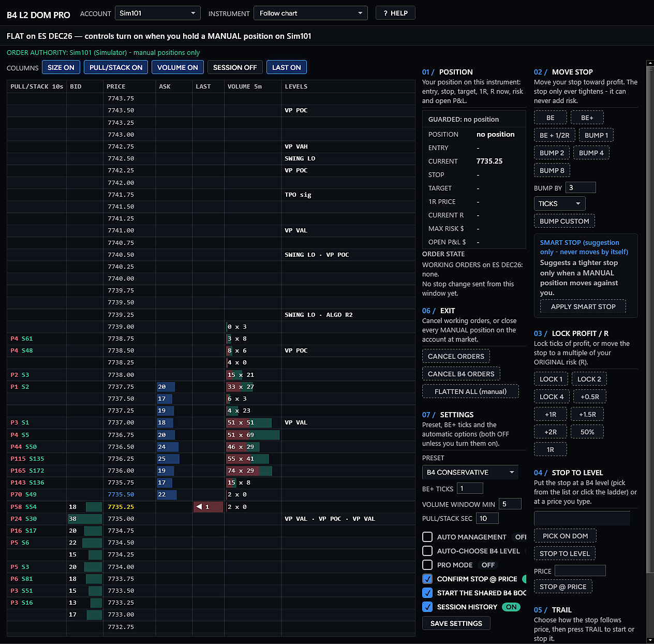This screenshot has width=654, height=644.
Task: Focus the VOLUME WINDOW MIN field
Action: click(x=510, y=504)
